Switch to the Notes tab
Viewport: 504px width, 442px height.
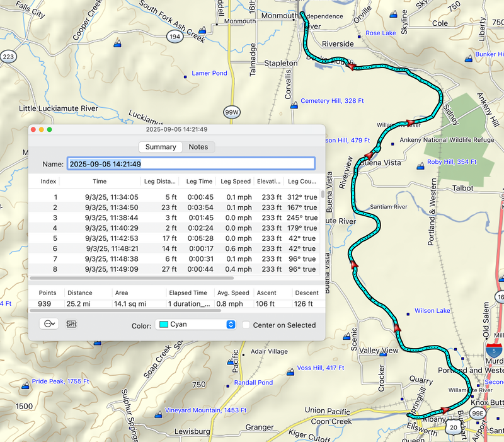(198, 147)
